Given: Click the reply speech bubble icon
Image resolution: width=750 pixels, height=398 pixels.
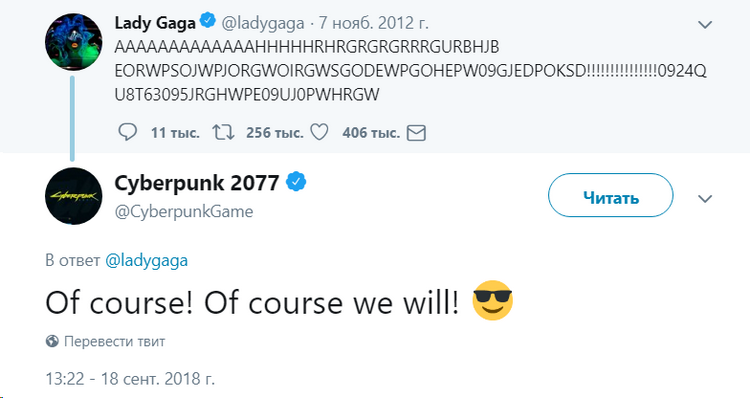Looking at the screenshot, I should [127, 133].
